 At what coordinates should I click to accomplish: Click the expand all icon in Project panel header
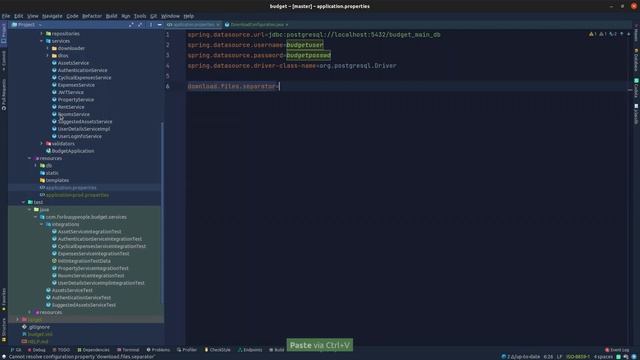coord(131,25)
